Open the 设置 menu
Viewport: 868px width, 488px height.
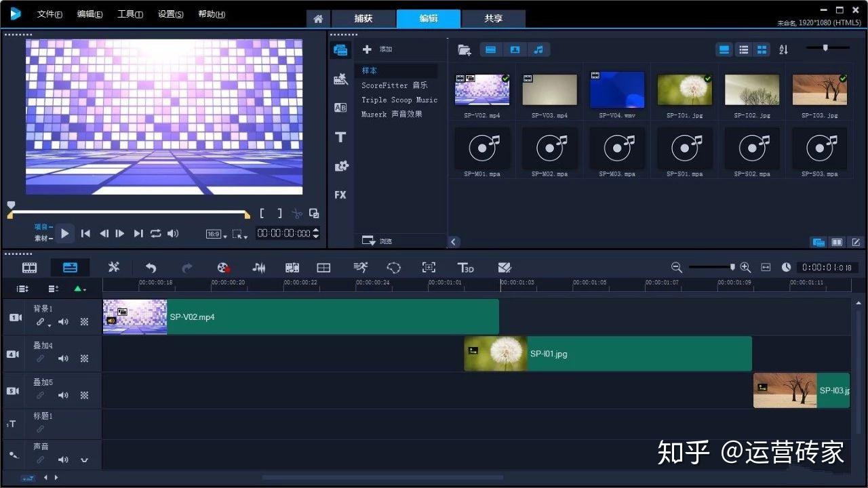tap(171, 14)
